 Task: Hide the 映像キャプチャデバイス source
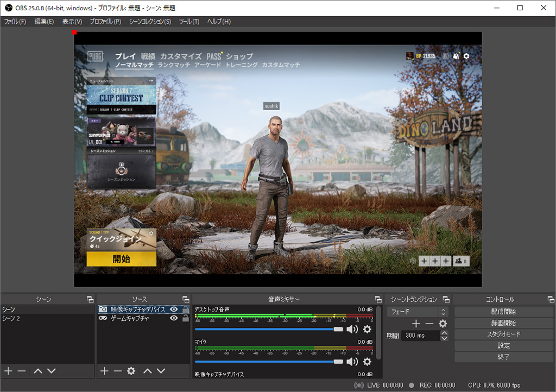click(x=174, y=309)
